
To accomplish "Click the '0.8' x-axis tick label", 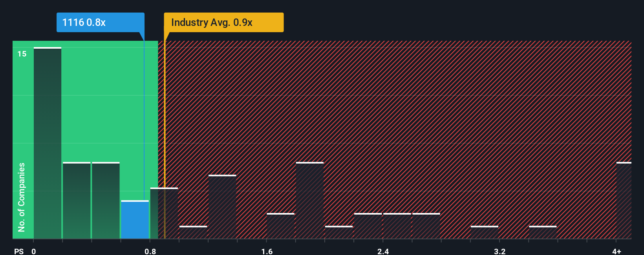I will click(150, 251).
